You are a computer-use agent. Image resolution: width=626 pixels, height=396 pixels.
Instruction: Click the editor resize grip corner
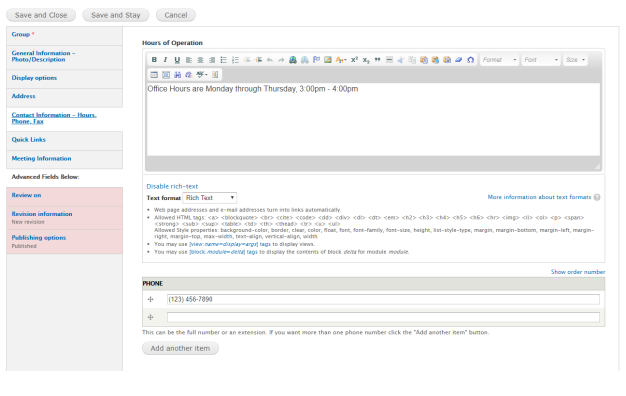tap(597, 166)
